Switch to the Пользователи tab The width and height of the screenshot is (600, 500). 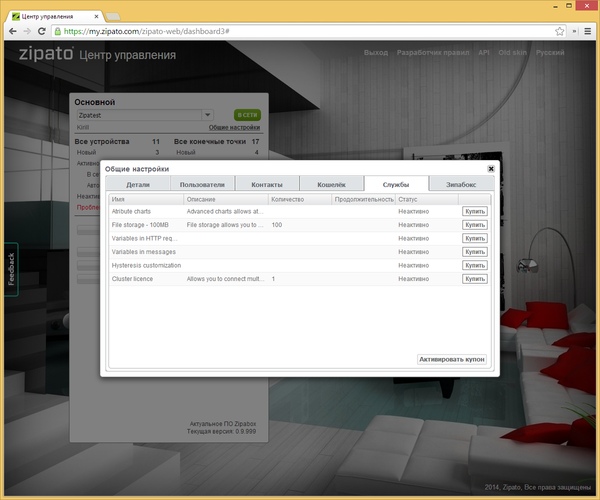point(202,184)
